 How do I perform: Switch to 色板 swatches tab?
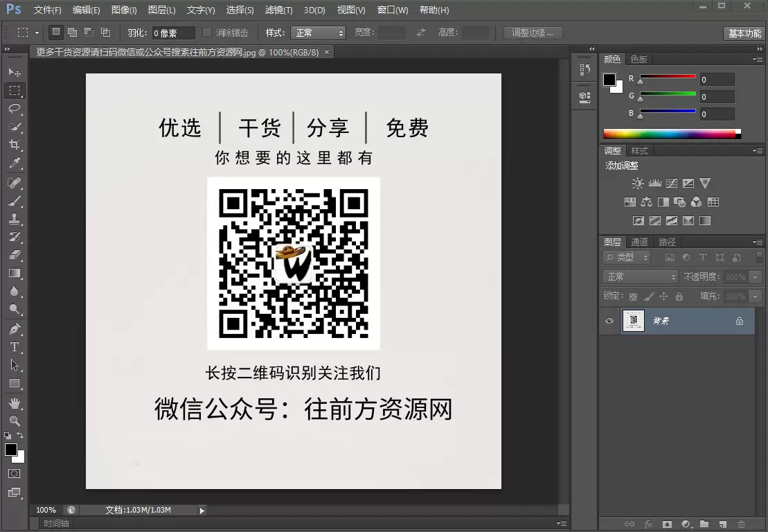pos(638,60)
